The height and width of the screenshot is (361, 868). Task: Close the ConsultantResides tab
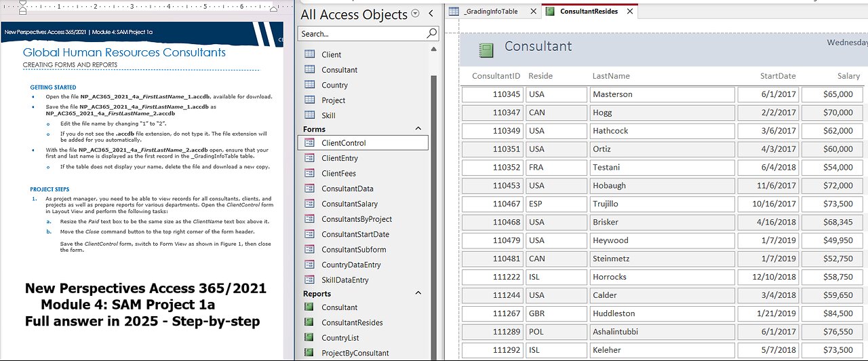pos(630,12)
